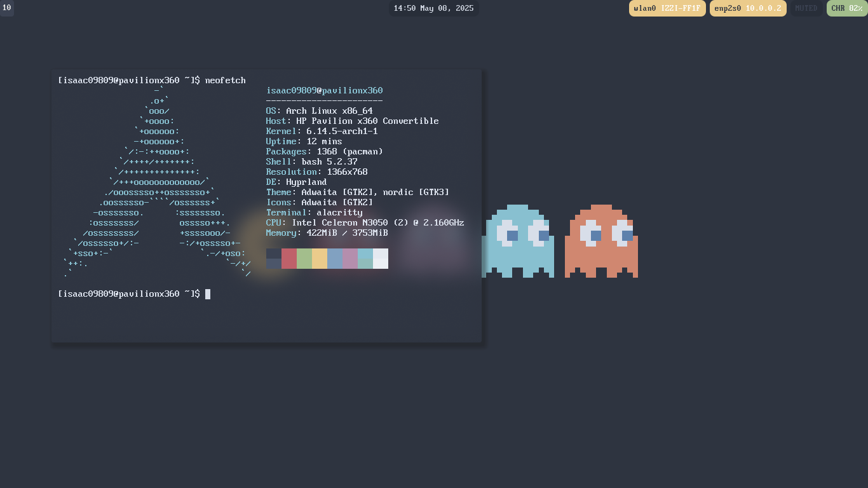
Task: Click the 'Terminal: alacritty' line
Action: coord(314,213)
